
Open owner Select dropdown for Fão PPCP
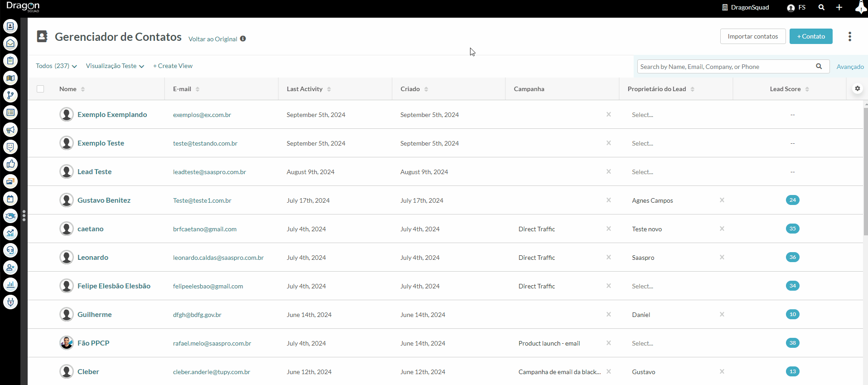pyautogui.click(x=643, y=343)
